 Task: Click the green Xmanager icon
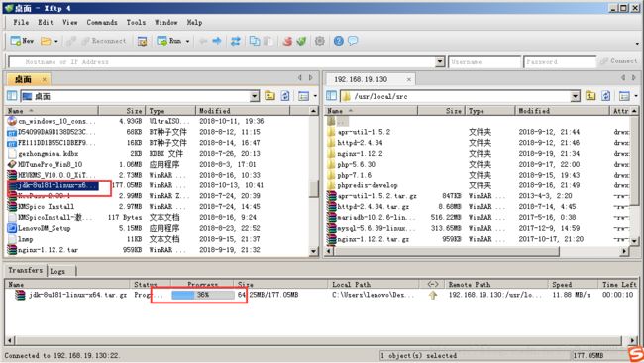pyautogui.click(x=302, y=41)
